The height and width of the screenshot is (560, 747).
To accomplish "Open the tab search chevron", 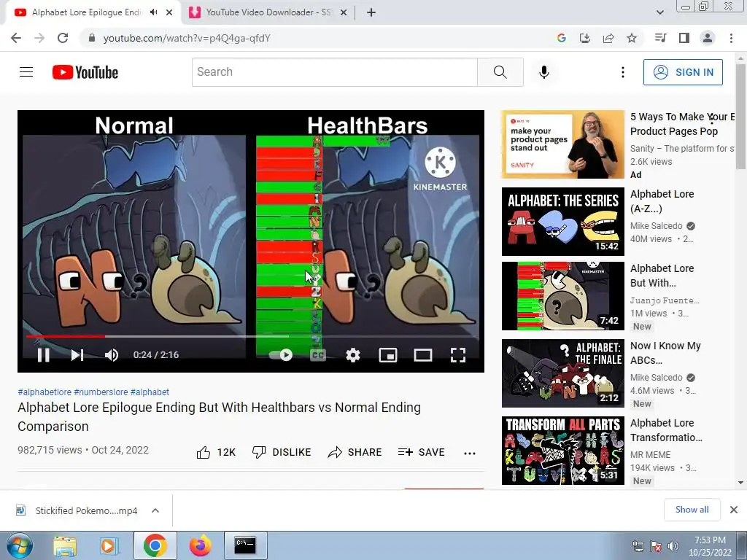I will (x=659, y=12).
